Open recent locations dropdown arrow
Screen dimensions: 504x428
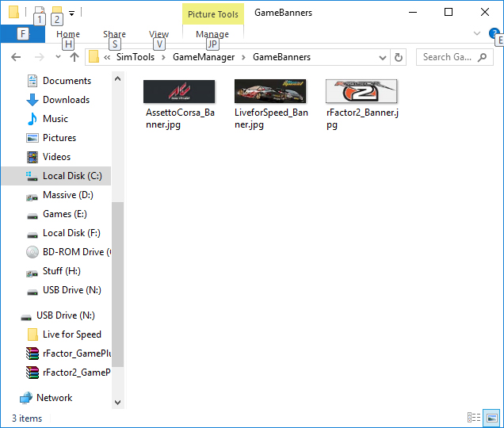point(58,57)
